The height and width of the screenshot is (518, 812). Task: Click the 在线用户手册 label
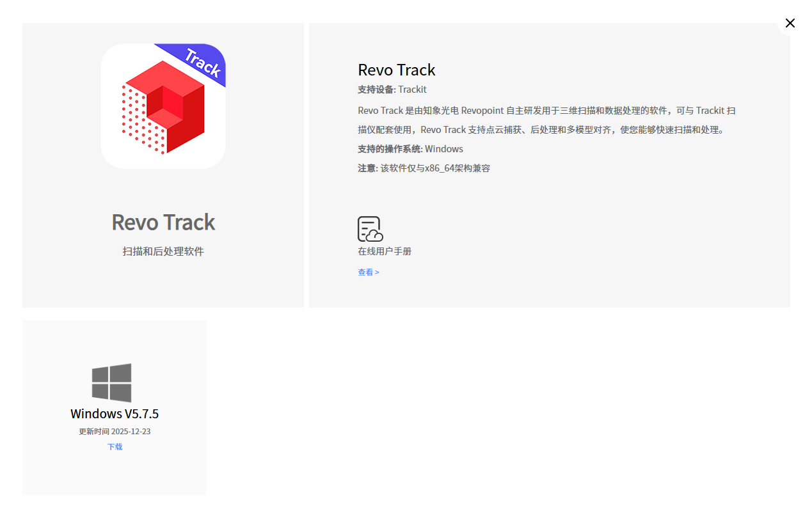click(x=385, y=251)
